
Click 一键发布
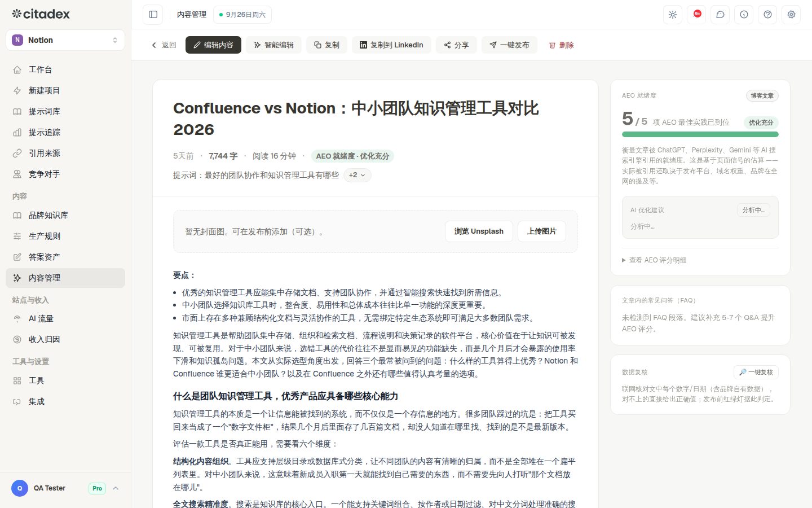(x=509, y=45)
